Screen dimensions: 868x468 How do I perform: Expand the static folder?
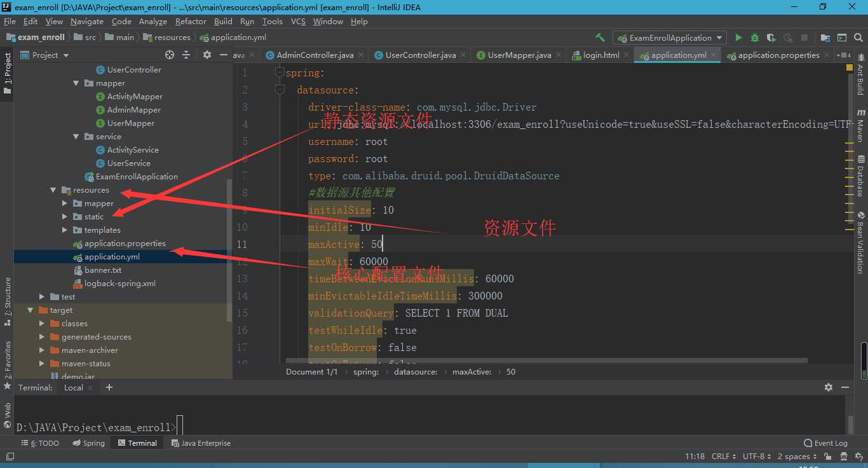[x=65, y=217]
